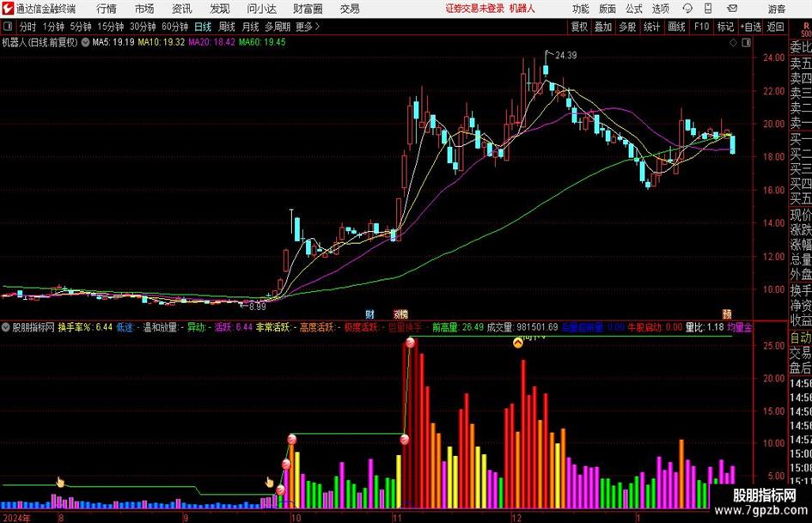This screenshot has width=812, height=523.
Task: Select the 周线 weekly period
Action: tap(227, 27)
